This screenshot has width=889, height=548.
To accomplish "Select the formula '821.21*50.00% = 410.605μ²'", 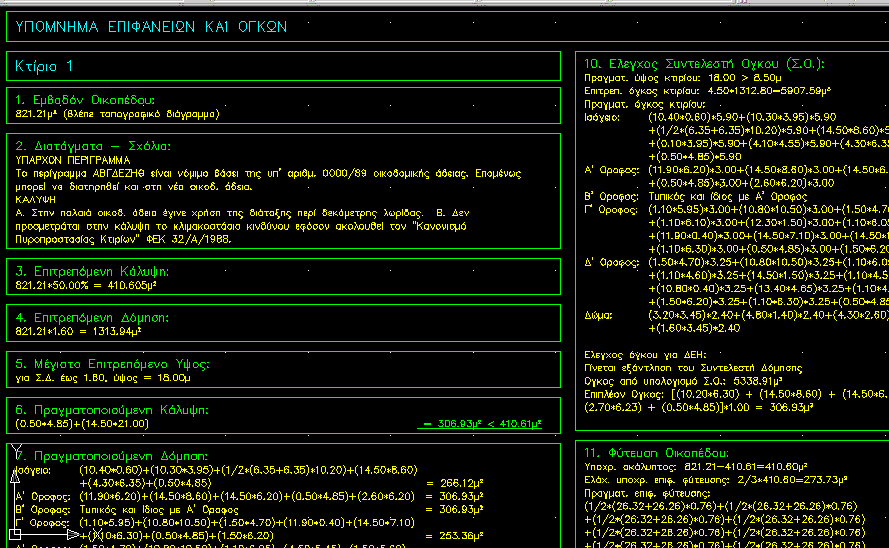I will point(86,286).
